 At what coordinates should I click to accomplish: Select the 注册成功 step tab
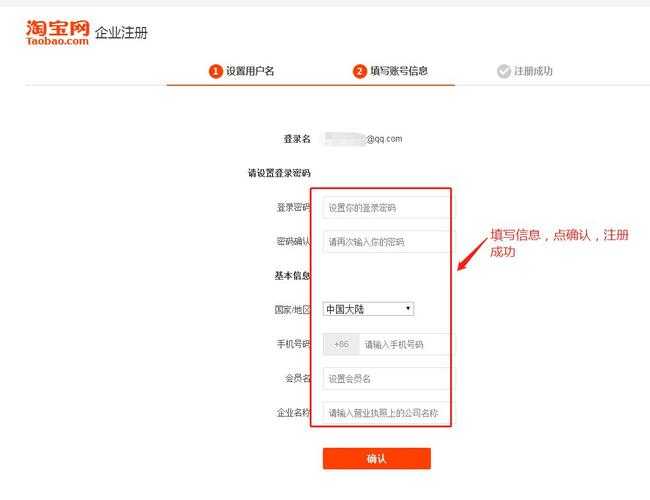pos(524,71)
